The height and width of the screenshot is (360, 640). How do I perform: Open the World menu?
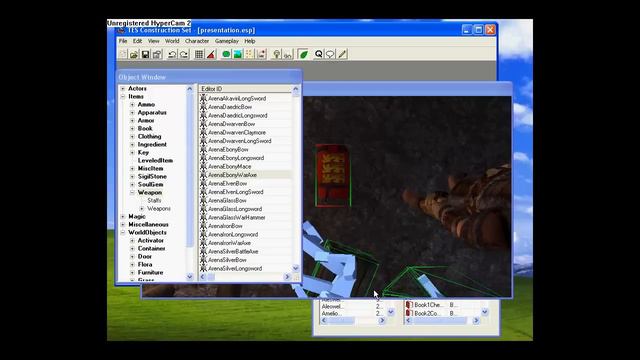(x=172, y=41)
